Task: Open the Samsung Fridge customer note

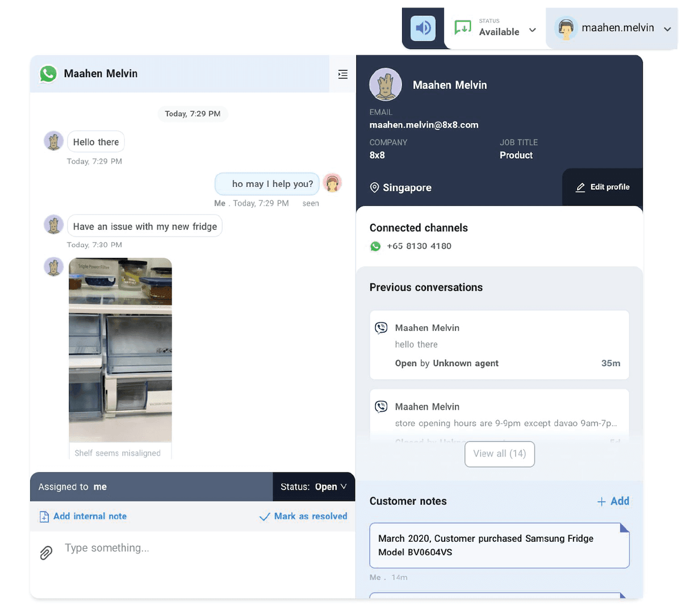Action: click(x=499, y=545)
